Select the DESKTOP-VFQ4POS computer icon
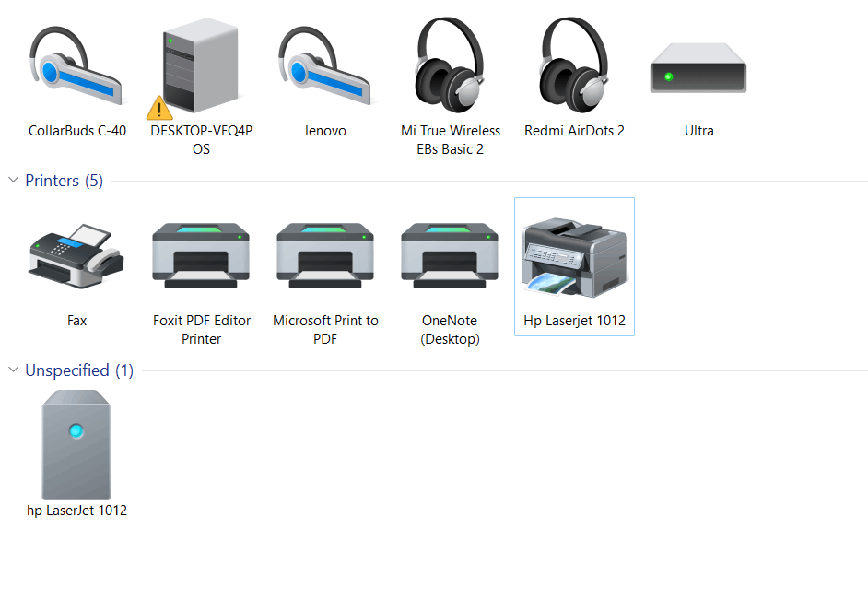868x611 pixels. tap(200, 65)
